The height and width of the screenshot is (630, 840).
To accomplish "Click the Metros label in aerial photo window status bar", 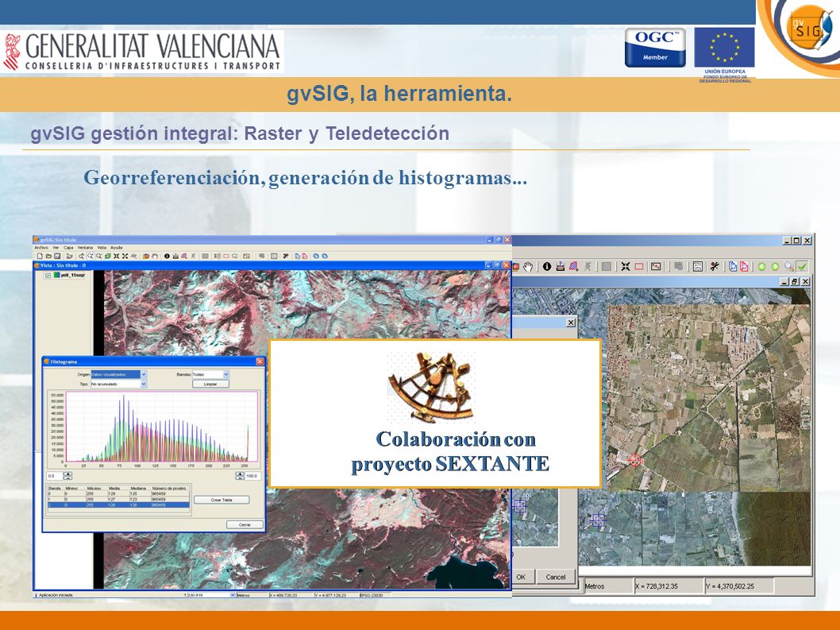I will 594,586.
